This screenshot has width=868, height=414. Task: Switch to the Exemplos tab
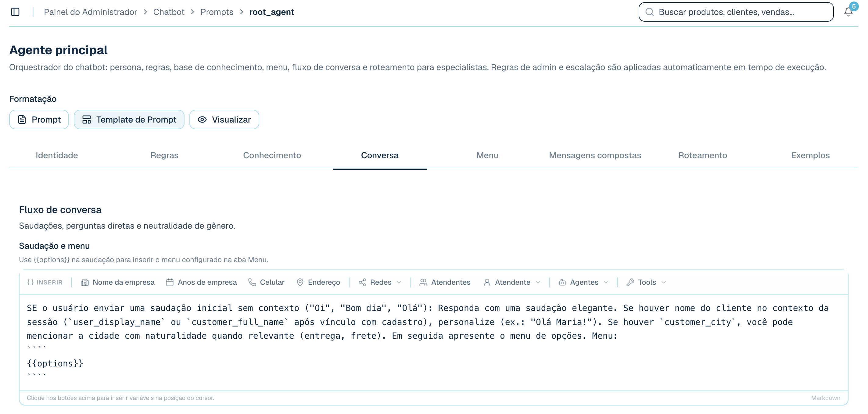tap(810, 155)
